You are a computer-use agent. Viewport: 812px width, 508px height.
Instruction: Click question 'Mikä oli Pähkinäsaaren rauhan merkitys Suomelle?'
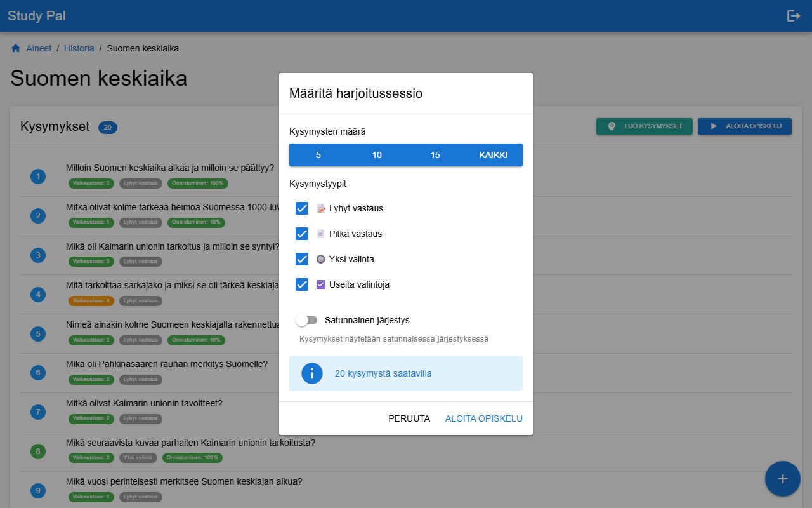(167, 364)
